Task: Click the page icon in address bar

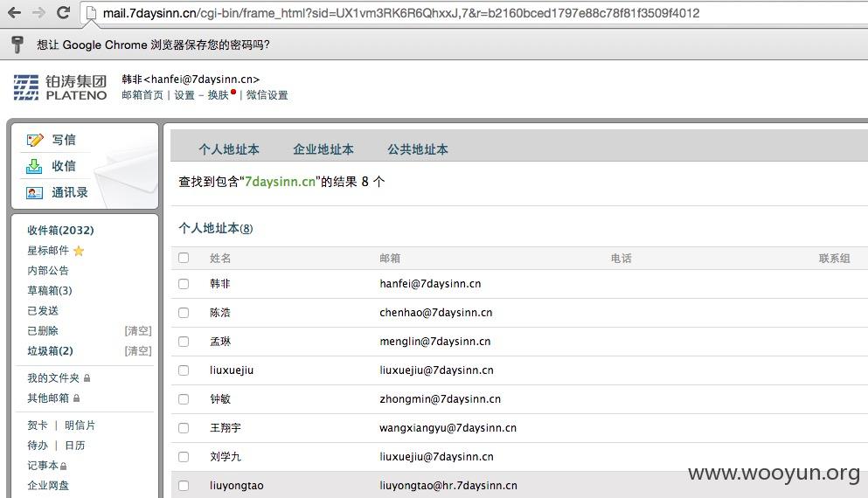Action: 91,13
